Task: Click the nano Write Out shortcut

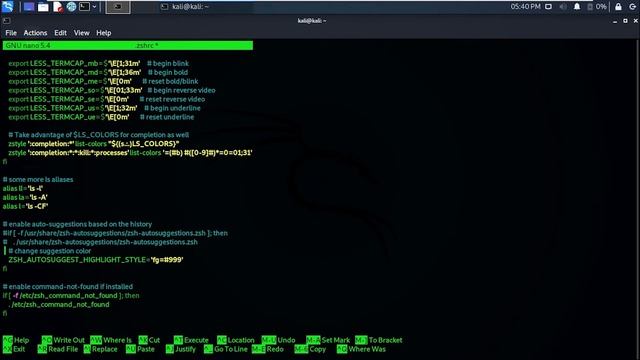Action: [63, 340]
